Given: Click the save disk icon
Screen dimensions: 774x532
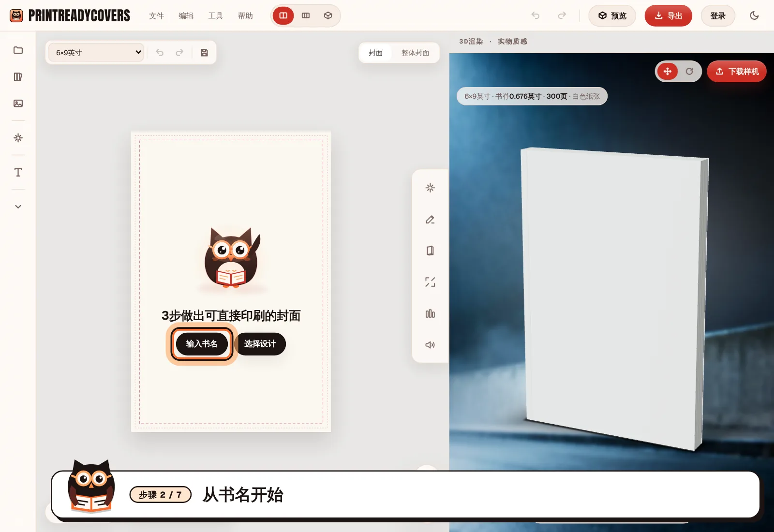Looking at the screenshot, I should (204, 53).
